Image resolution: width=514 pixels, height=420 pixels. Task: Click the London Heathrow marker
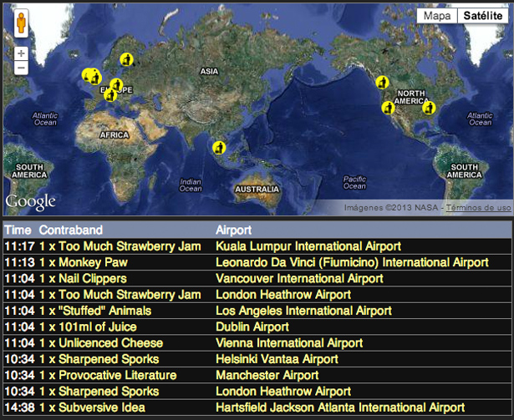(95, 78)
